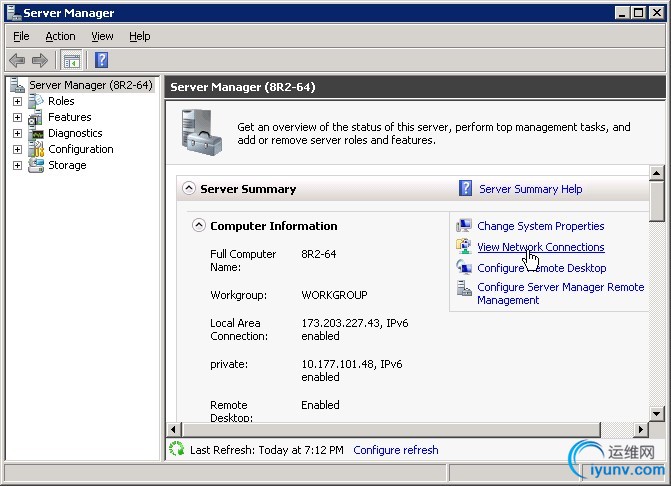Click the Server Summary Help question icon
671x486 pixels.
(465, 188)
